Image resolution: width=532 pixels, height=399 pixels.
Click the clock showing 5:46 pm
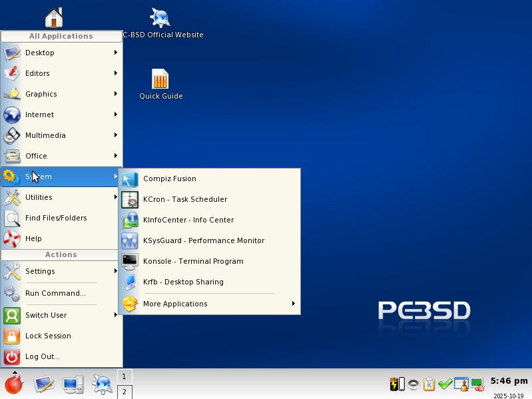[x=509, y=381]
